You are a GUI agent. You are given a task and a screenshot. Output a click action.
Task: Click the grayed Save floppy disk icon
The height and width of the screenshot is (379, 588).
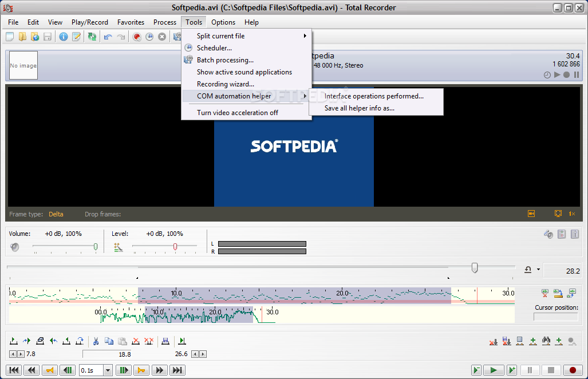48,37
